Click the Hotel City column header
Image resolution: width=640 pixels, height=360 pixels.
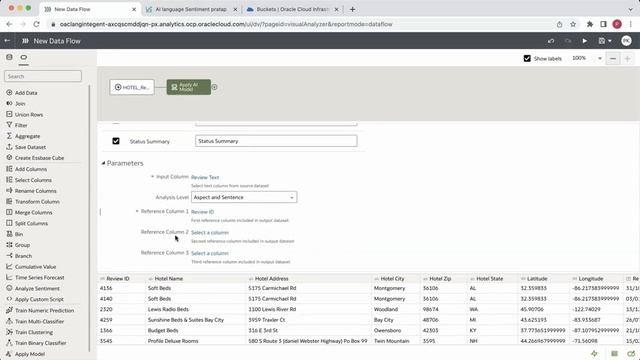click(392, 278)
